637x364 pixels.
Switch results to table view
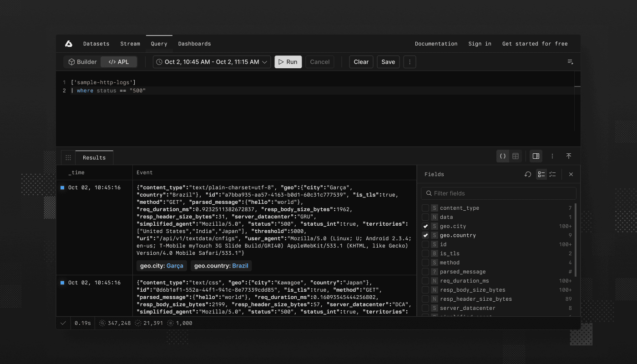click(x=516, y=156)
